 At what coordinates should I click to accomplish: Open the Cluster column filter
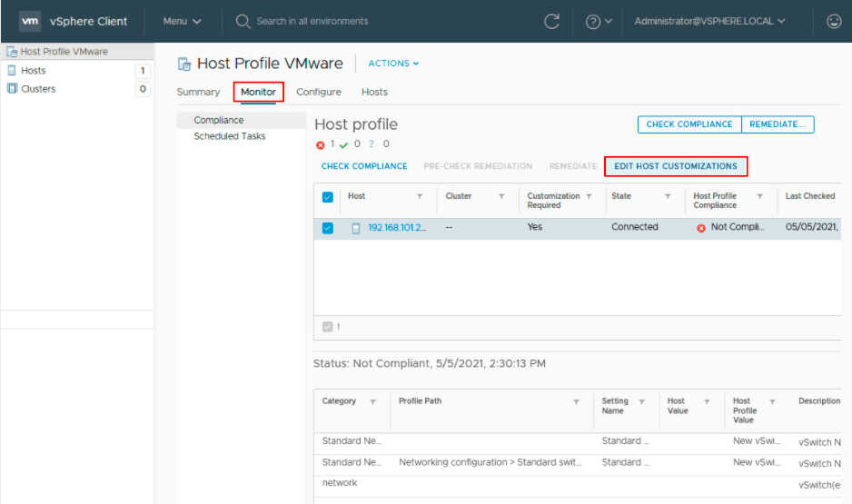pyautogui.click(x=501, y=196)
